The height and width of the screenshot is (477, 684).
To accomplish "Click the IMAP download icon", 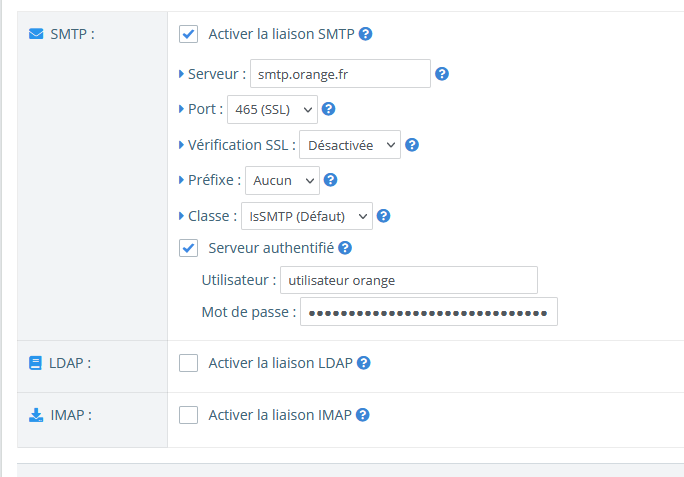I will (x=36, y=415).
